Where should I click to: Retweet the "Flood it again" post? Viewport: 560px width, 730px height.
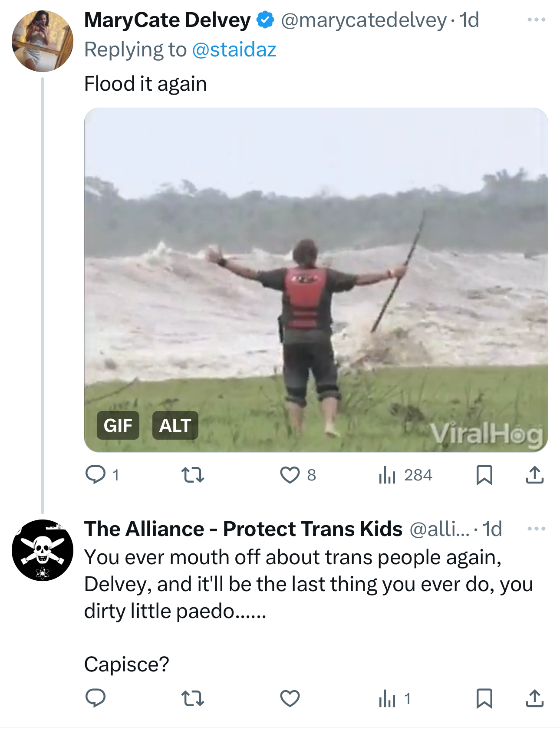point(192,475)
